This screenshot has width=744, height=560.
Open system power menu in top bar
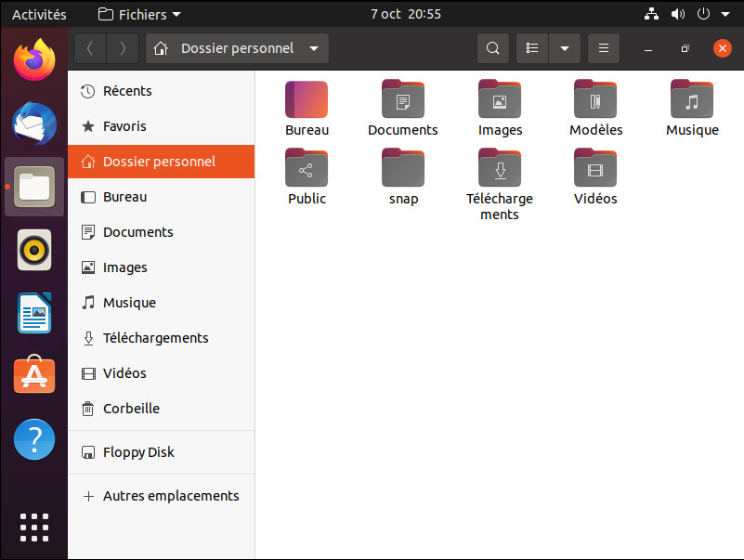pyautogui.click(x=709, y=14)
